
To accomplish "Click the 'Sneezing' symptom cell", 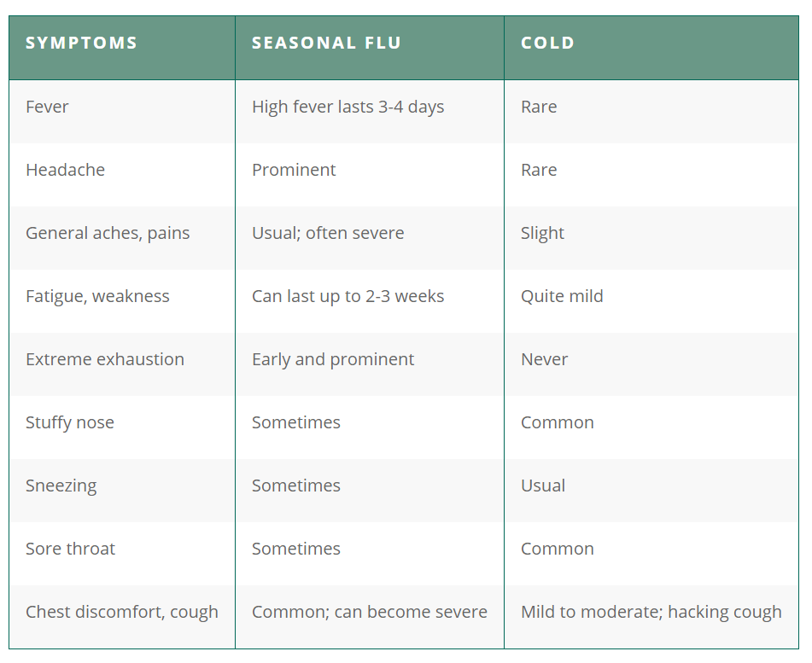I will (x=61, y=486).
